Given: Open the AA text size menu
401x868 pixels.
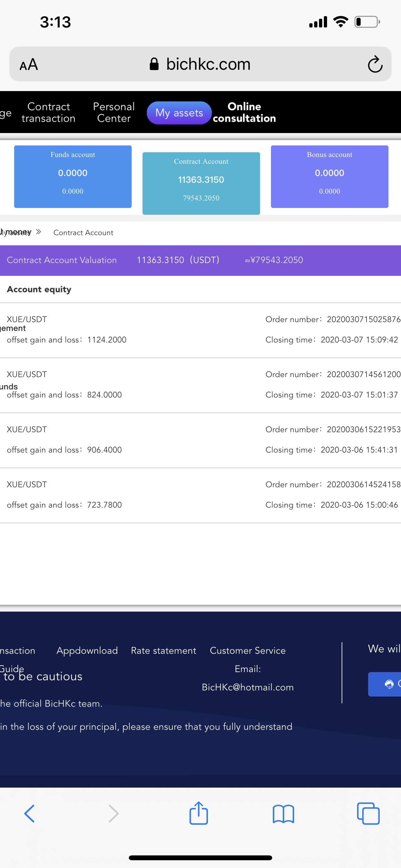Looking at the screenshot, I should (x=29, y=64).
